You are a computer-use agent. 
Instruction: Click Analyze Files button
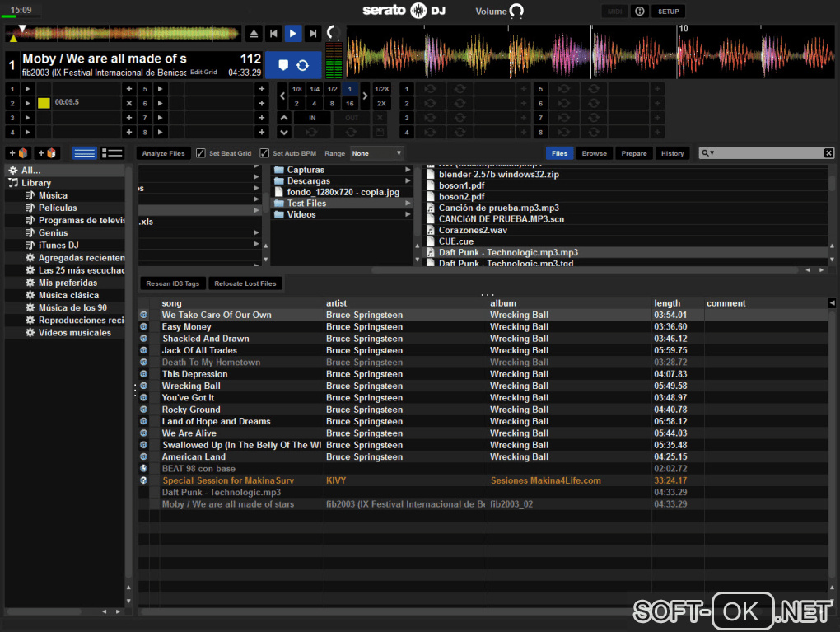coord(163,153)
